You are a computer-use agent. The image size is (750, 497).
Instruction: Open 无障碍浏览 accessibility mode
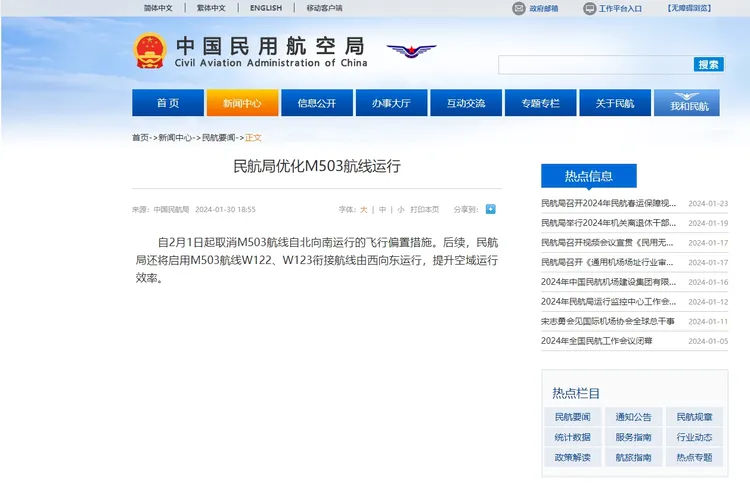tap(689, 8)
